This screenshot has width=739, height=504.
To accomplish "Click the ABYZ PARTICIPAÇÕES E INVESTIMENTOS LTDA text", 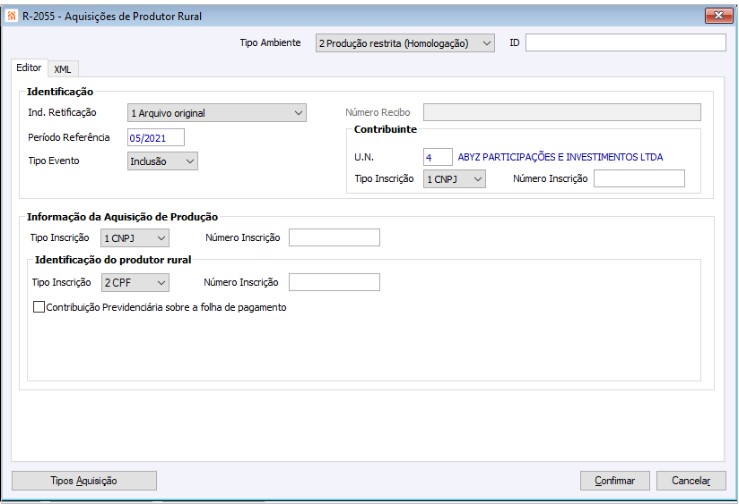I will tap(560, 157).
